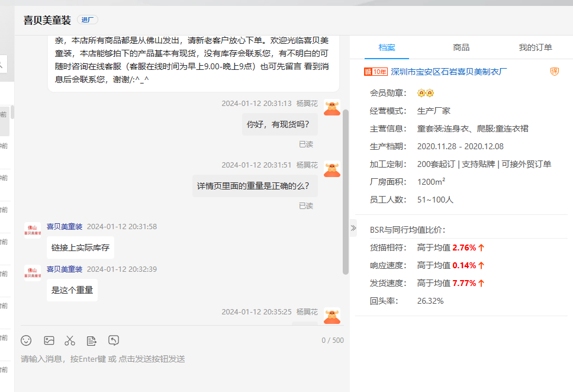Click the scissors screenshot icon
The image size is (573, 392).
coord(70,340)
